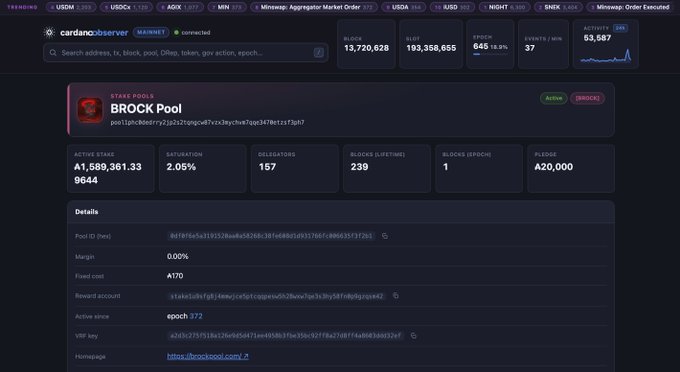Open trending token AGIX

pos(180,7)
